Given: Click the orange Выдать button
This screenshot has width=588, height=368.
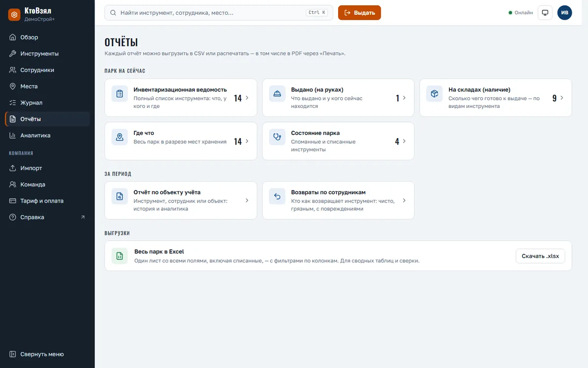Looking at the screenshot, I should click(x=359, y=13).
